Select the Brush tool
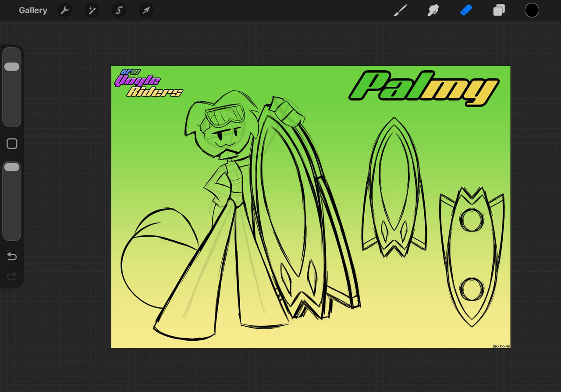Viewport: 561px width, 392px height. pyautogui.click(x=400, y=10)
